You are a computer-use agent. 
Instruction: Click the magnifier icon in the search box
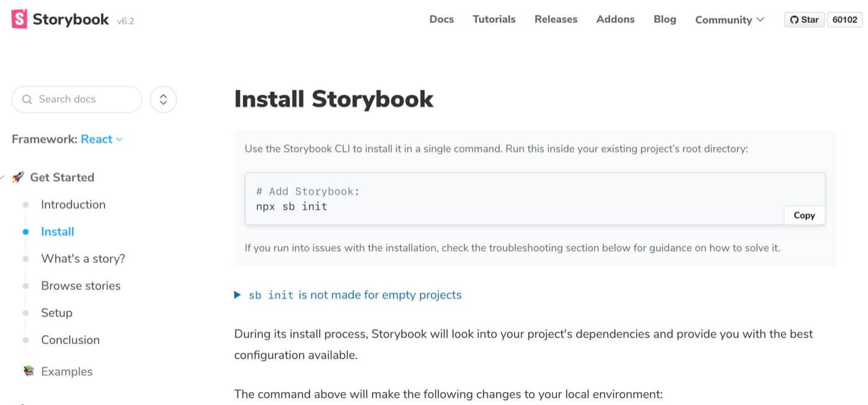coord(27,99)
